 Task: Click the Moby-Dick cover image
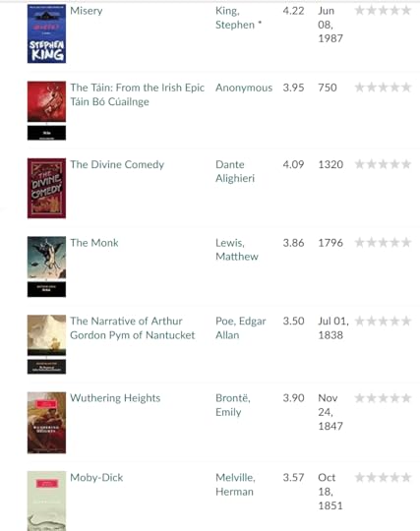pyautogui.click(x=47, y=501)
